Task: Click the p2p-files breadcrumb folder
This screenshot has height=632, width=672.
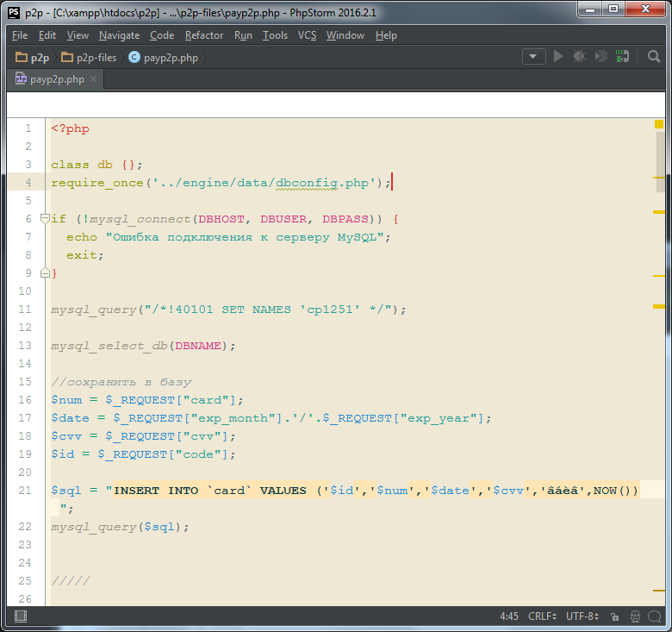Action: tap(96, 58)
